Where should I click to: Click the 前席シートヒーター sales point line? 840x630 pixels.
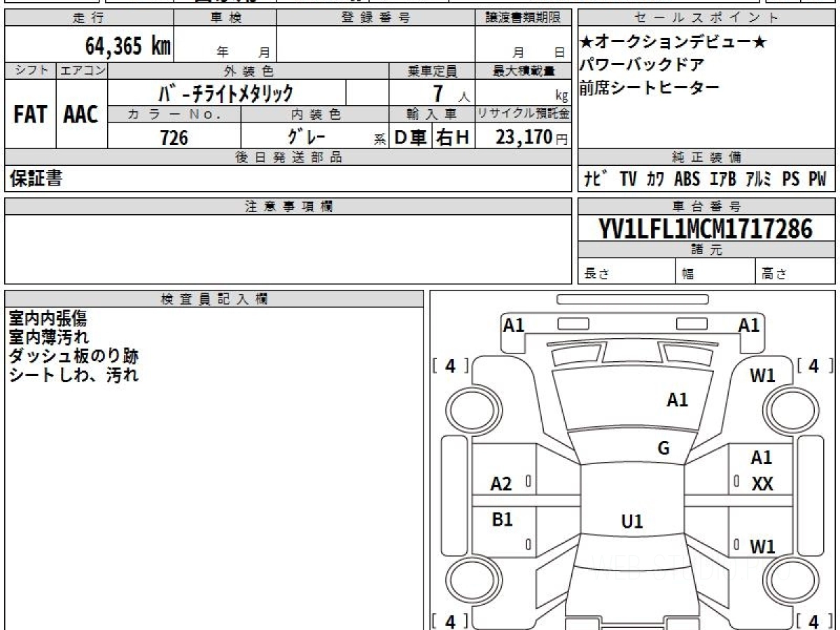click(649, 87)
